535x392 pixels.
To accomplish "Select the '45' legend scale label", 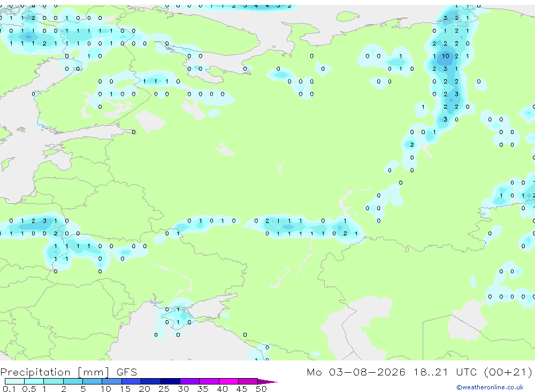I will (242, 389).
